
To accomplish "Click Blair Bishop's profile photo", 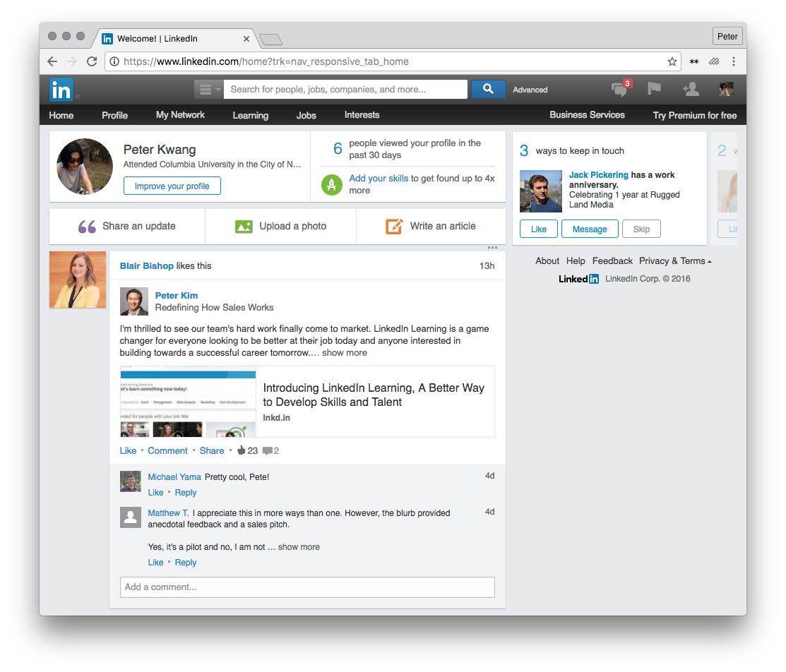I will (x=78, y=280).
